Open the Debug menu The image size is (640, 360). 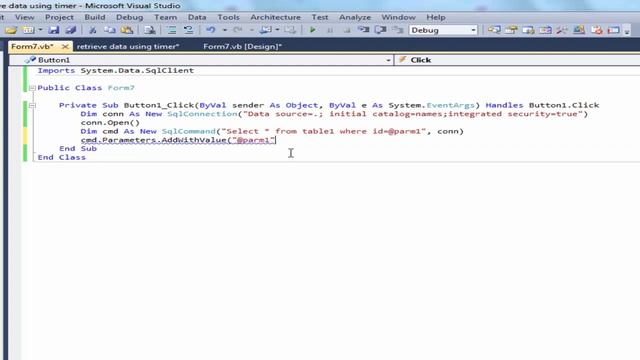pos(129,17)
